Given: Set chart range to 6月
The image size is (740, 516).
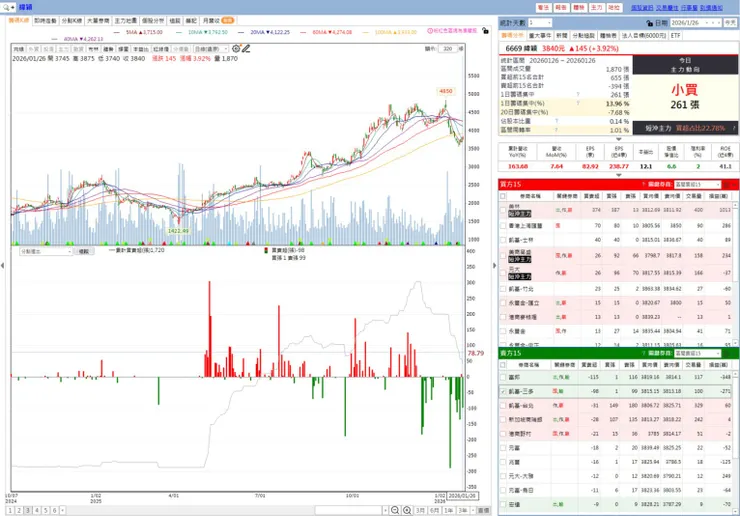Looking at the screenshot, I should (434, 510).
